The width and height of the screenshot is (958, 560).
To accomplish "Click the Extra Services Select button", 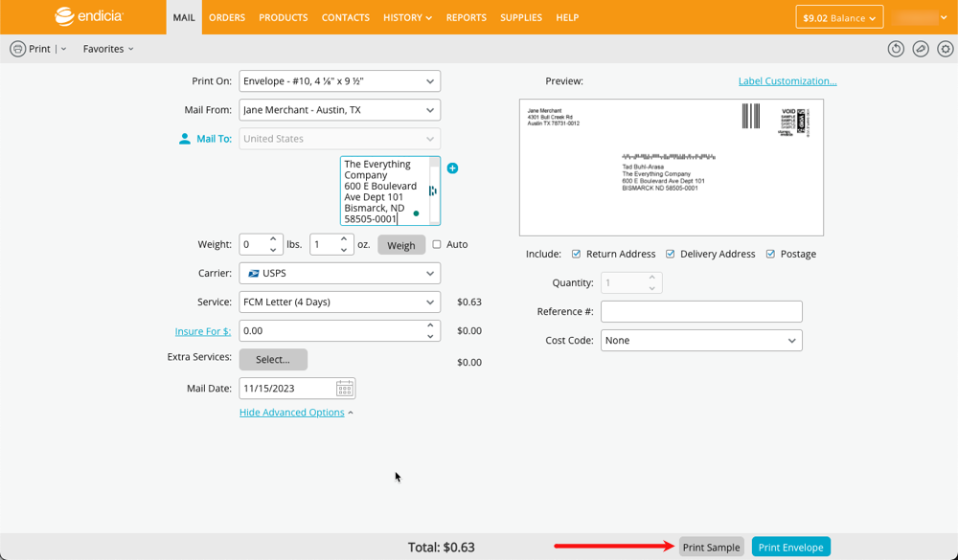I will (273, 360).
